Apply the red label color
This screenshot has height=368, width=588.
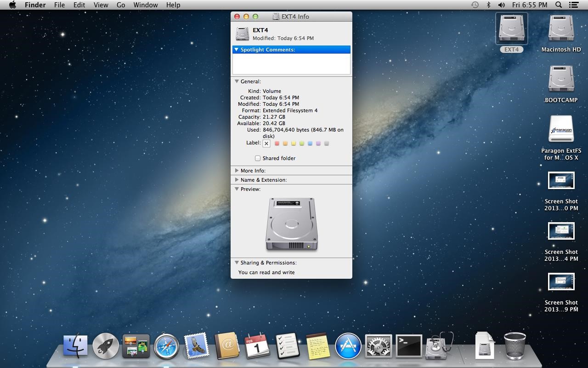[277, 144]
